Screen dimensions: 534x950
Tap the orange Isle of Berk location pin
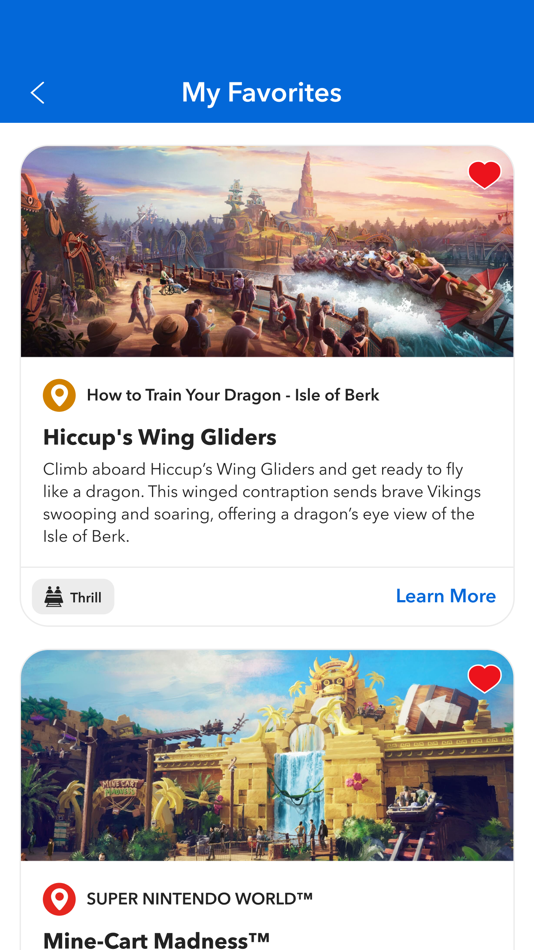59,396
